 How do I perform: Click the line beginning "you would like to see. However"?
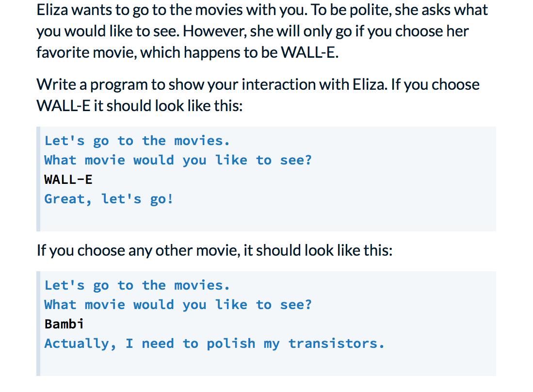tap(252, 31)
